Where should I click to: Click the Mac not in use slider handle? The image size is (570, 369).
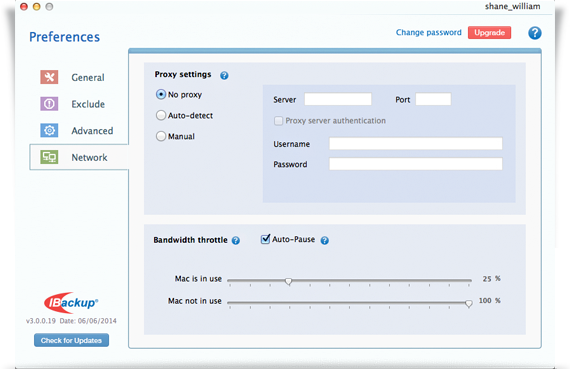[x=469, y=303]
